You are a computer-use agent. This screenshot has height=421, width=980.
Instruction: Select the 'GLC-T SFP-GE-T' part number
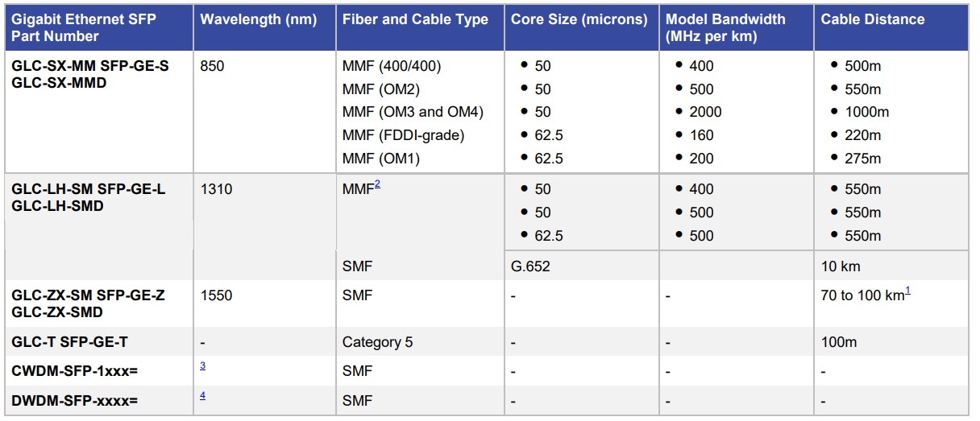click(x=69, y=342)
